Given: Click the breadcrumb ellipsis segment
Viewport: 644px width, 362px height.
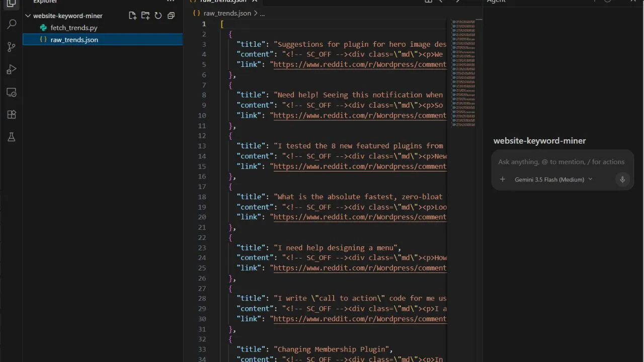Looking at the screenshot, I should 262,14.
